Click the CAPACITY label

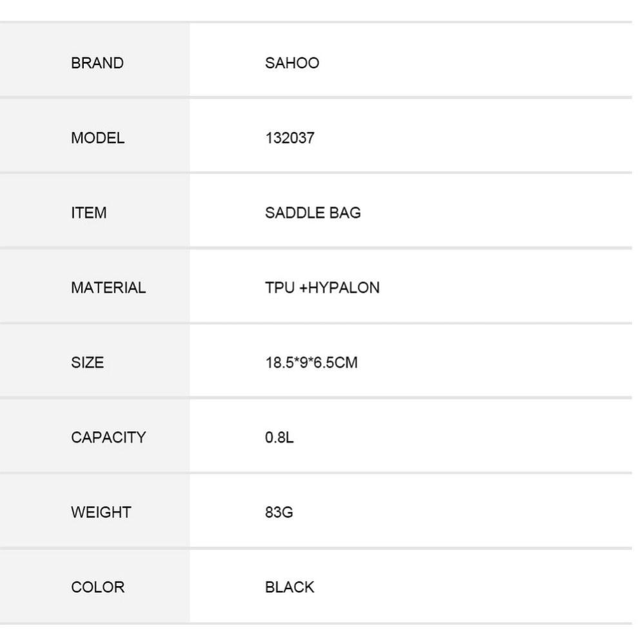point(108,438)
